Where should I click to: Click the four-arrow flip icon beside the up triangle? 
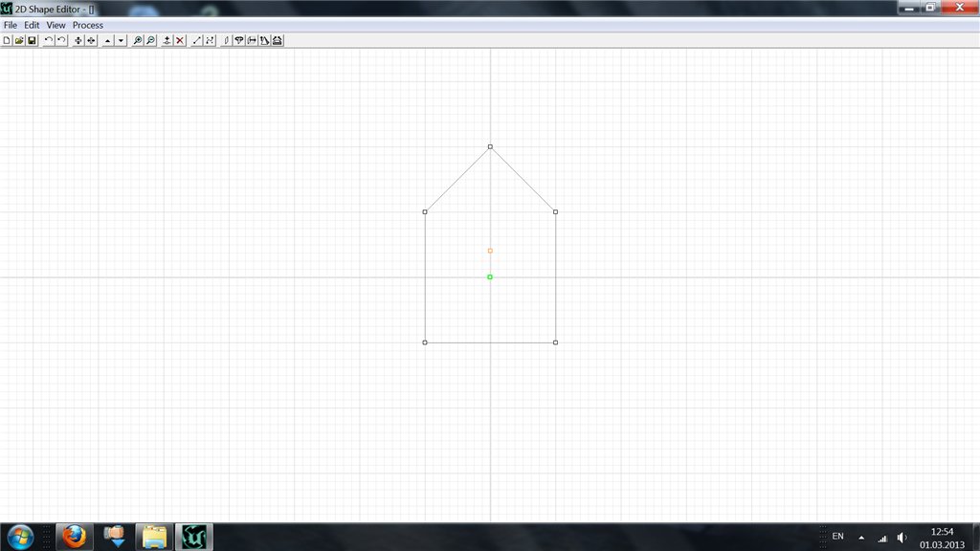click(91, 40)
